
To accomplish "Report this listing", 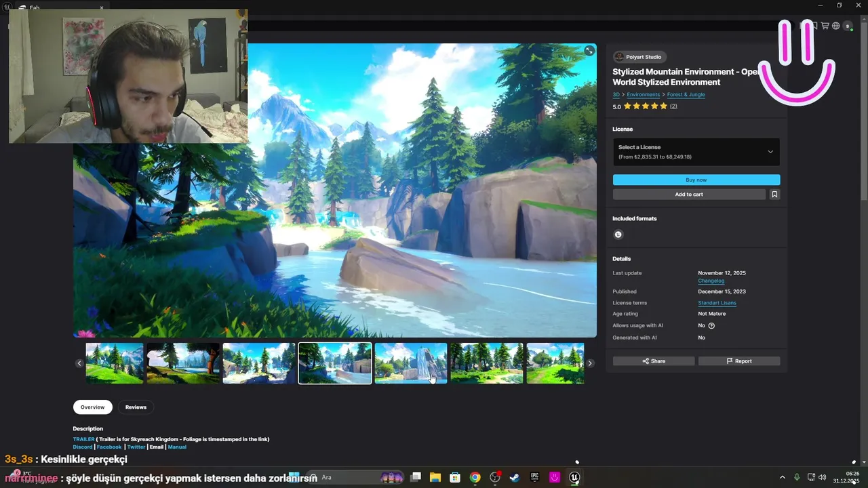I will [739, 361].
